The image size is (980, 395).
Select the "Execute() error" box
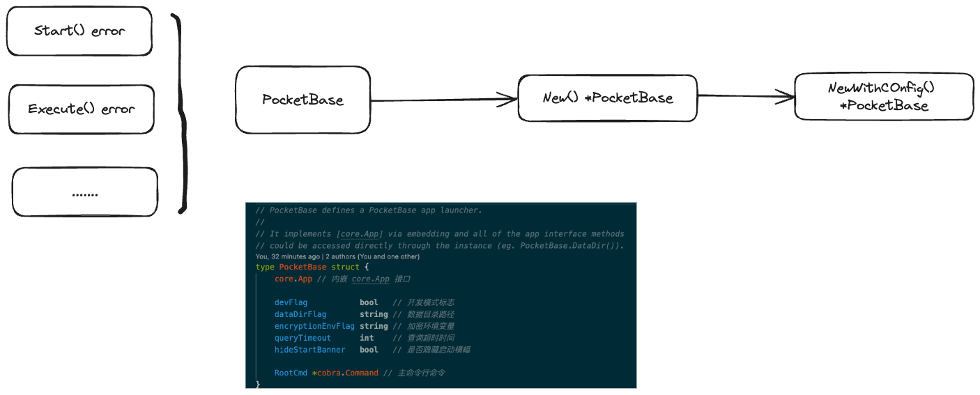pos(82,109)
